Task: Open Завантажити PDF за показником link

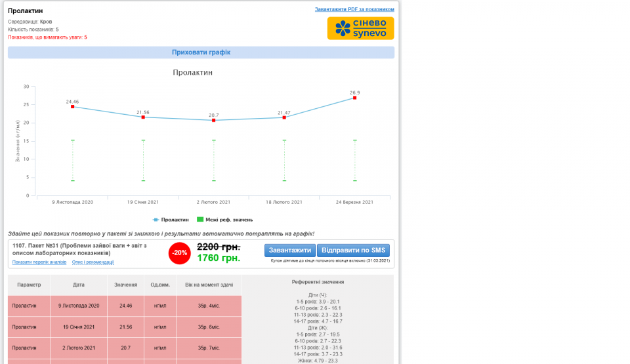Action: (354, 10)
